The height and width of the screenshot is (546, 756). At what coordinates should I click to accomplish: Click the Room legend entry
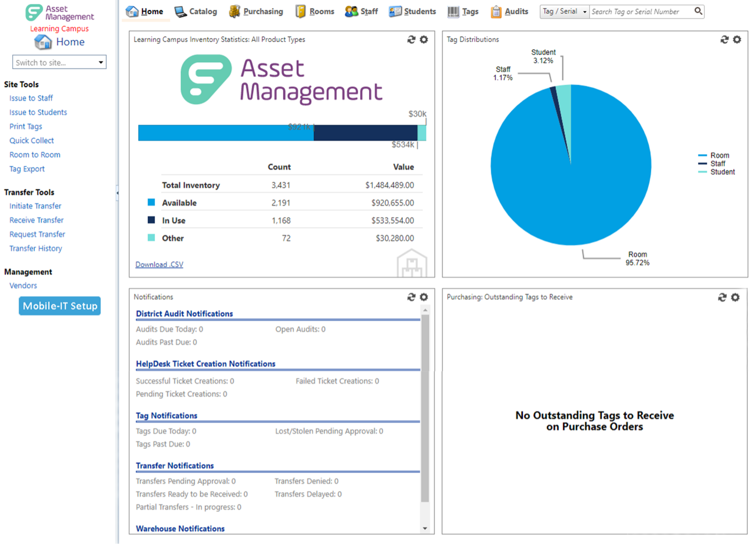click(714, 156)
